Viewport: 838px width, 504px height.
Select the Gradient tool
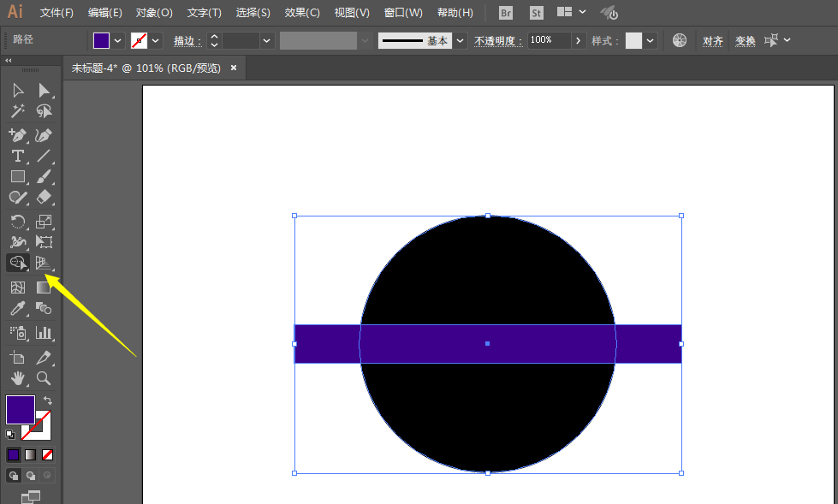tap(44, 288)
